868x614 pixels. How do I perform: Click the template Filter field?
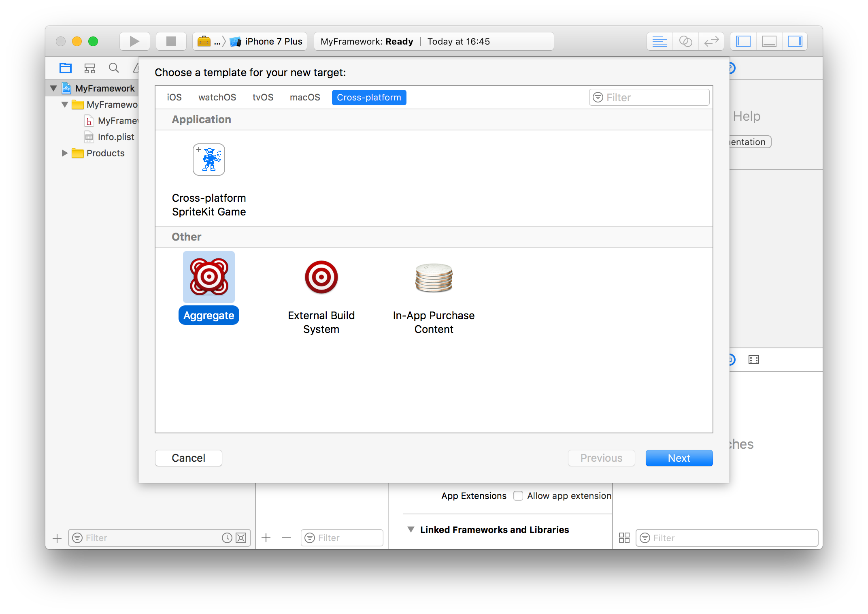[648, 97]
